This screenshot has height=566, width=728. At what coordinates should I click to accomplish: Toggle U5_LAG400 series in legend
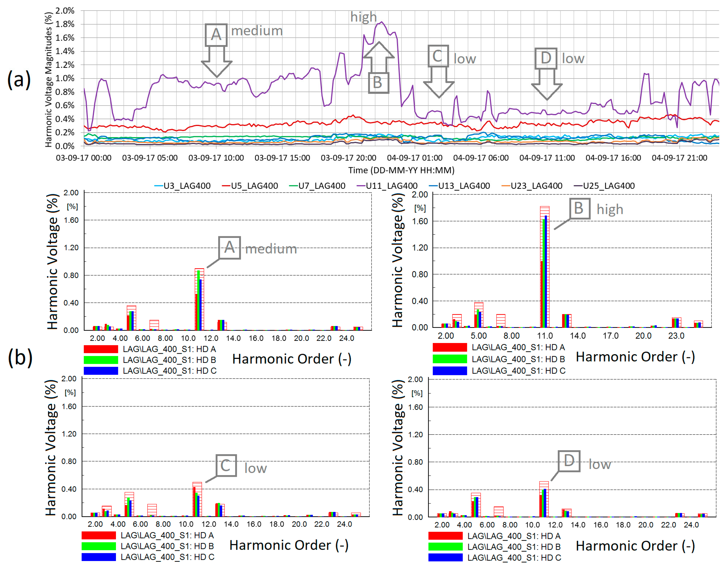tap(250, 186)
